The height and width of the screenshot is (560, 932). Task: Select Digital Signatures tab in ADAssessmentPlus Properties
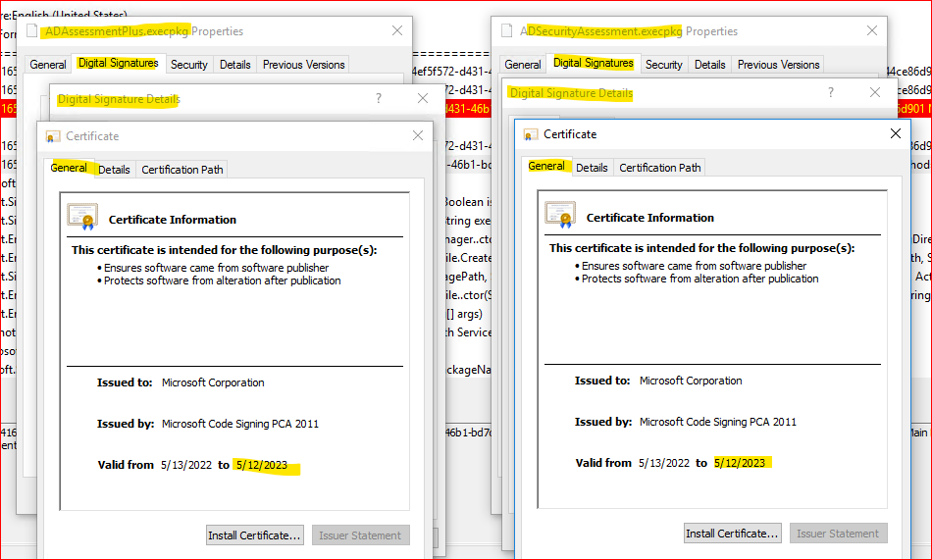click(119, 63)
